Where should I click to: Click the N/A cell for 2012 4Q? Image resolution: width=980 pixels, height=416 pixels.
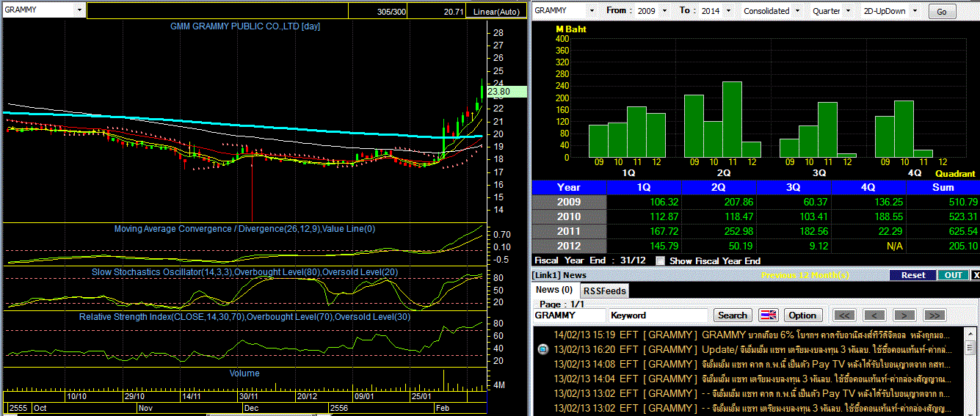[869, 246]
